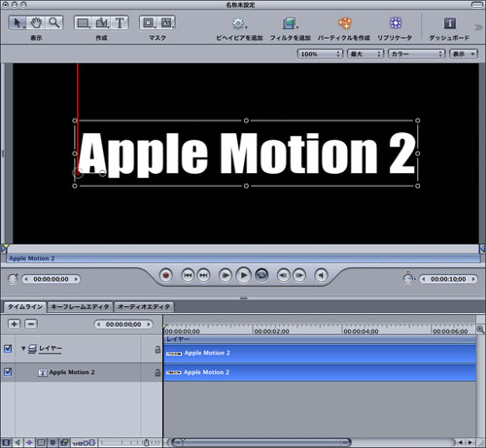Select the layer group row name
The height and width of the screenshot is (448, 486).
tap(51, 349)
